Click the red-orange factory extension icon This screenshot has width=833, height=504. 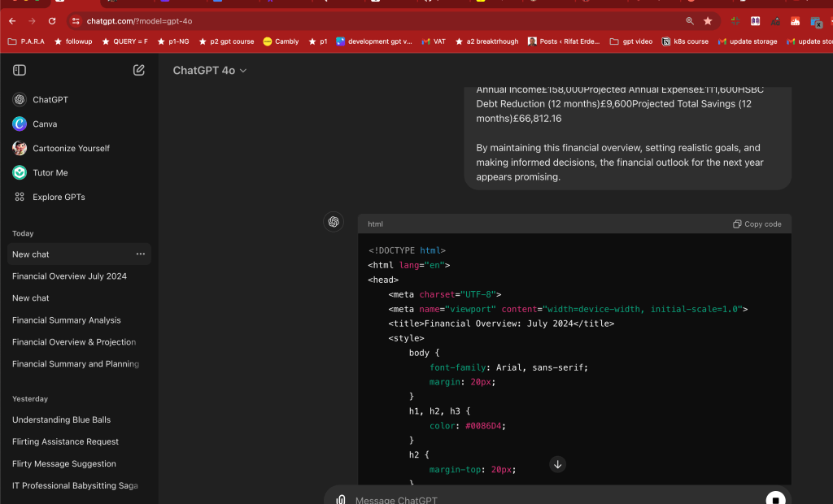(x=796, y=21)
